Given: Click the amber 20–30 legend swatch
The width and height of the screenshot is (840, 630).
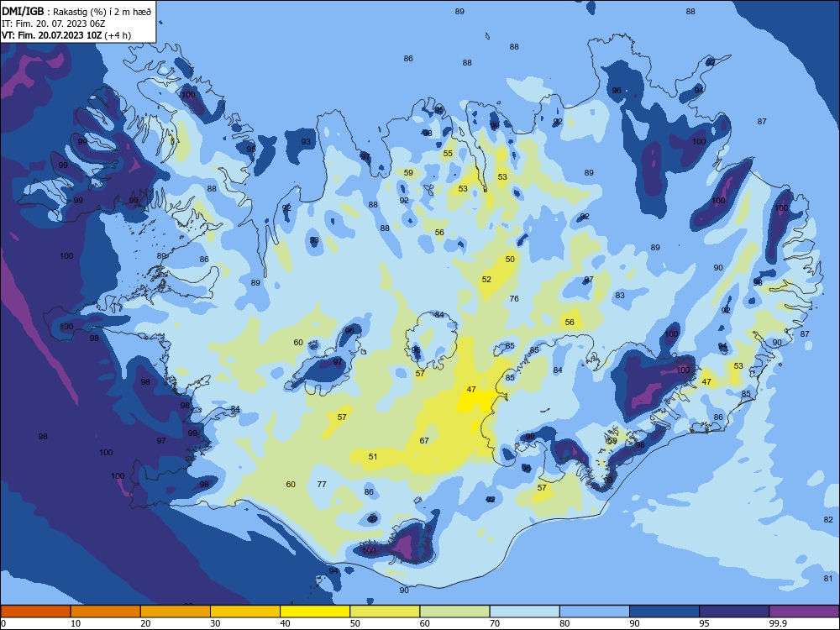Looking at the screenshot, I should (x=176, y=612).
